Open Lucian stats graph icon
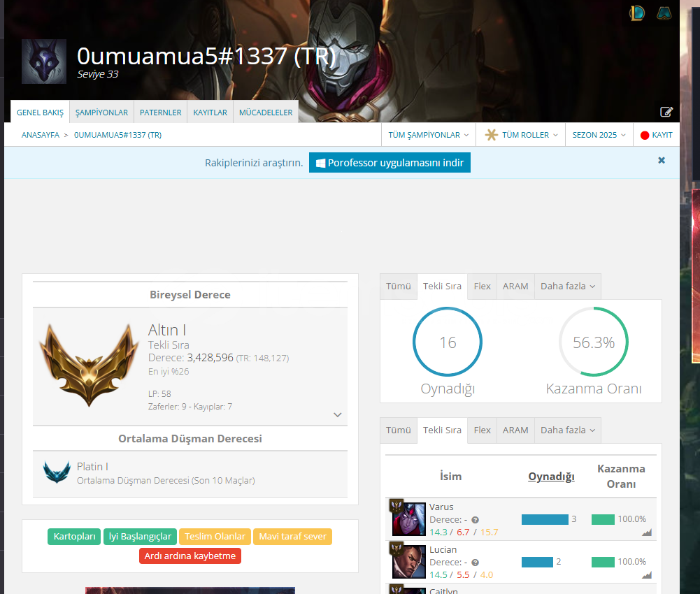 647,575
